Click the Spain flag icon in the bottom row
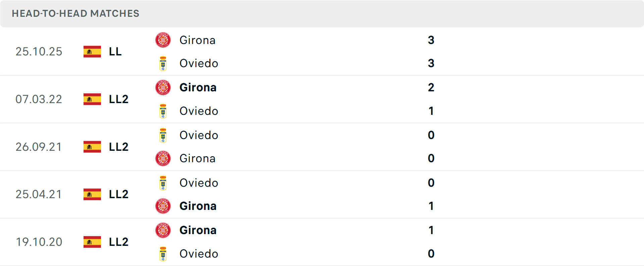 pos(92,242)
